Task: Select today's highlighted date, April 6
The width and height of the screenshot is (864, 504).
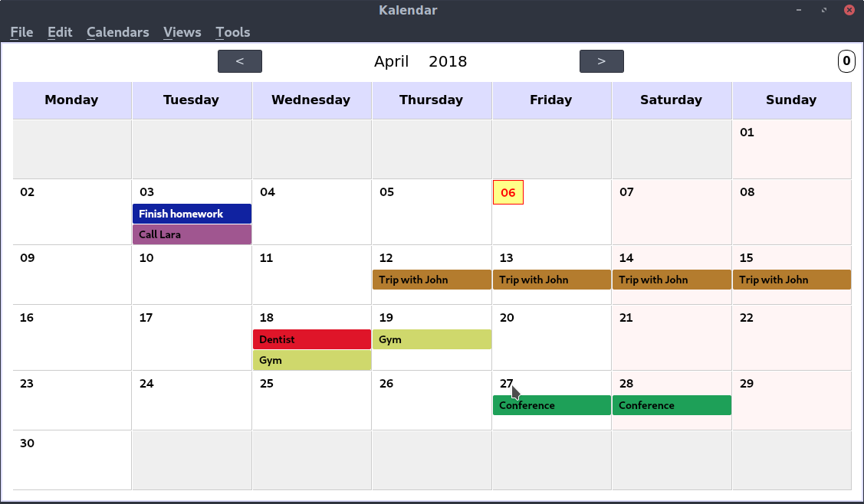Action: 508,192
